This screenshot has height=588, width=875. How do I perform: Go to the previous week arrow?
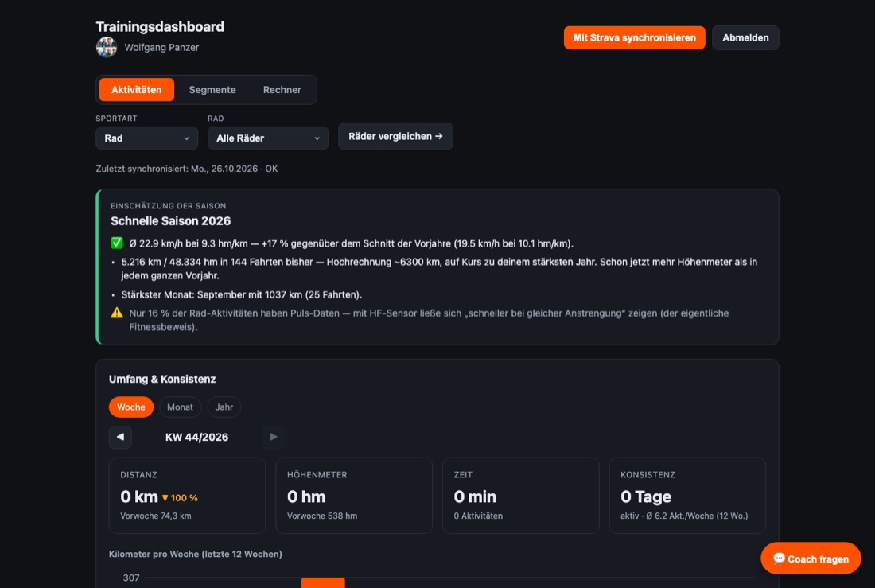coord(121,438)
